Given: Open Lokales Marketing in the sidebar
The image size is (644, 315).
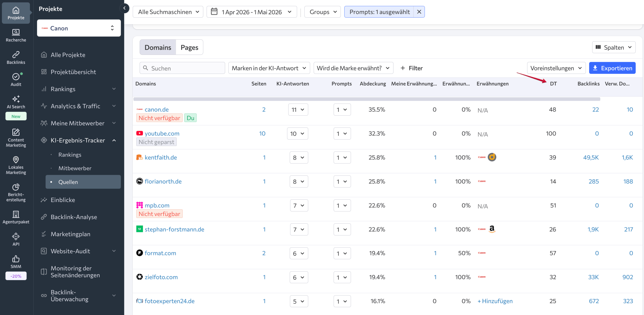Looking at the screenshot, I should pyautogui.click(x=16, y=165).
